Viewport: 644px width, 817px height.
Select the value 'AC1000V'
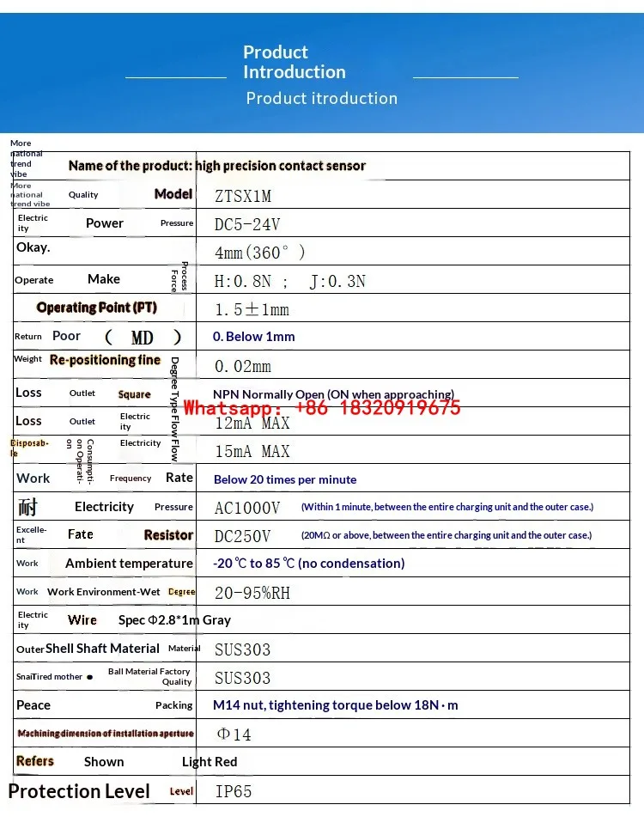[x=247, y=508]
